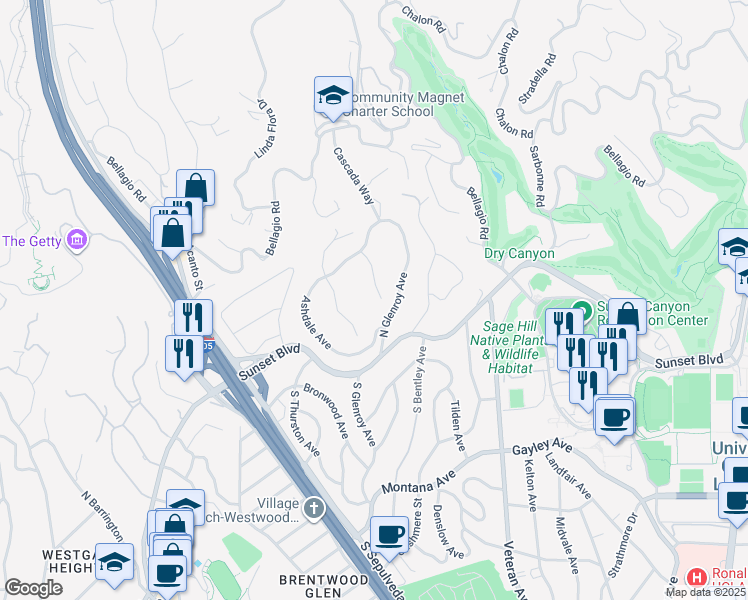
Task: Select the school marker in Westgate Heights
Action: [114, 562]
